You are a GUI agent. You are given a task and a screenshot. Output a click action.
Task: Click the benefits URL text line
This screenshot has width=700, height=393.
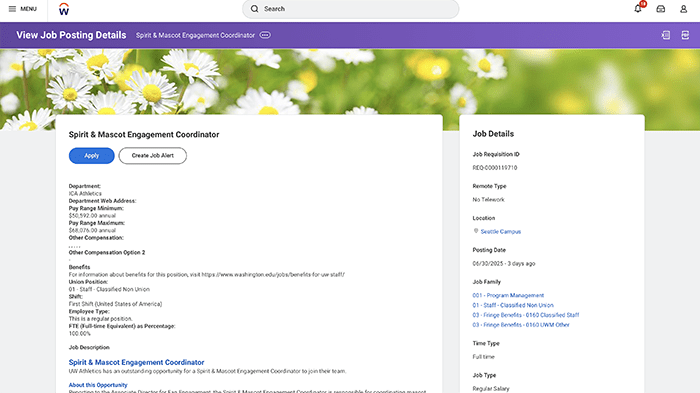click(x=207, y=275)
